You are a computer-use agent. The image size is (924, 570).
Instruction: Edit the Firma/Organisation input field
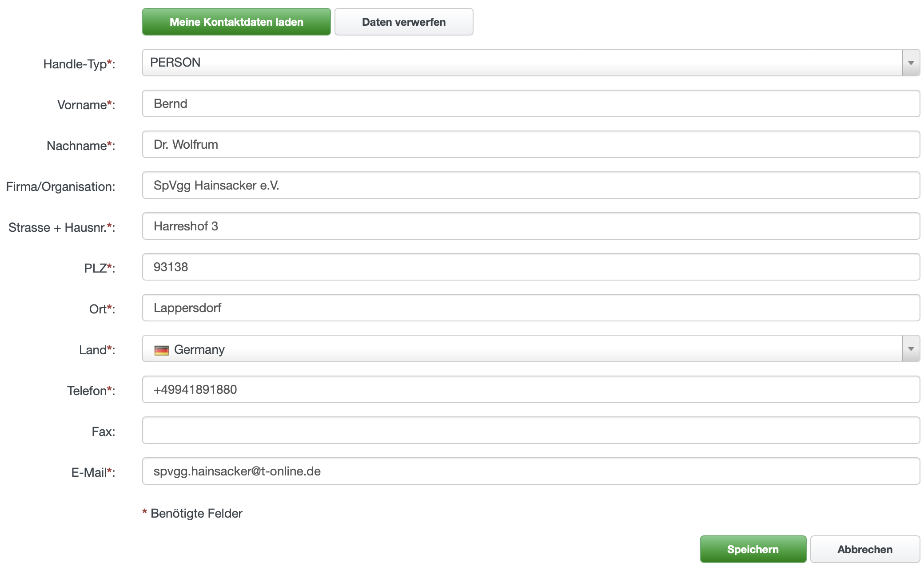(531, 186)
